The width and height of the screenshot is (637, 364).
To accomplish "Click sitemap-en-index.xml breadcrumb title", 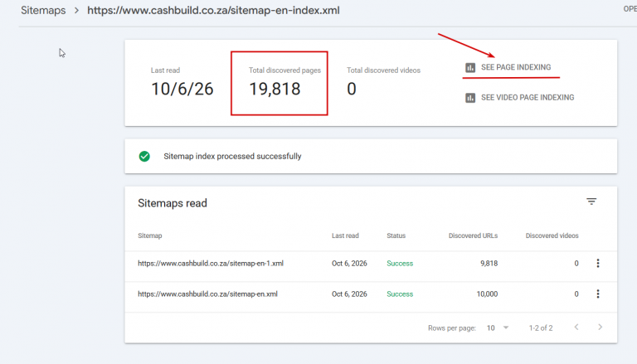I will click(213, 10).
